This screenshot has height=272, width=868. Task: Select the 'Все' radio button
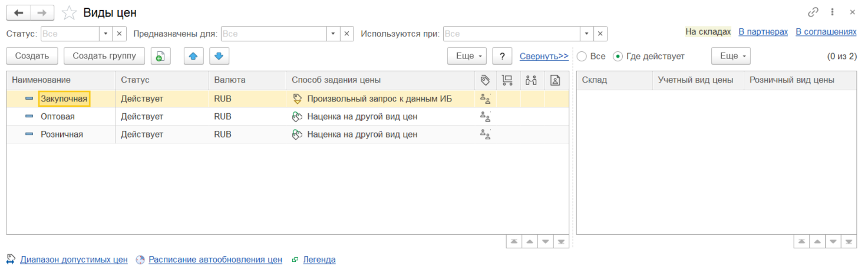click(582, 56)
